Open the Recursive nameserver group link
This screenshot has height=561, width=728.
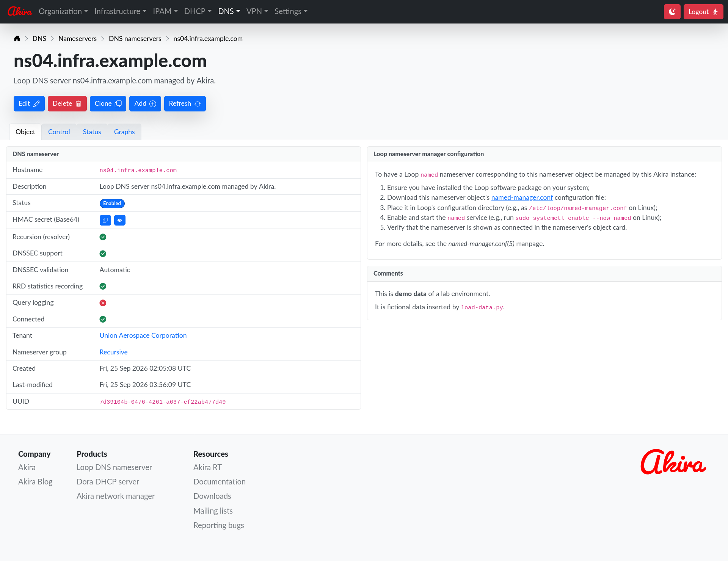[113, 352]
